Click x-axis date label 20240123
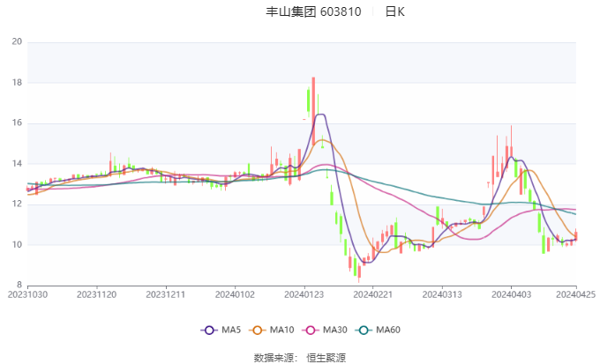600x364 pixels. point(304,294)
